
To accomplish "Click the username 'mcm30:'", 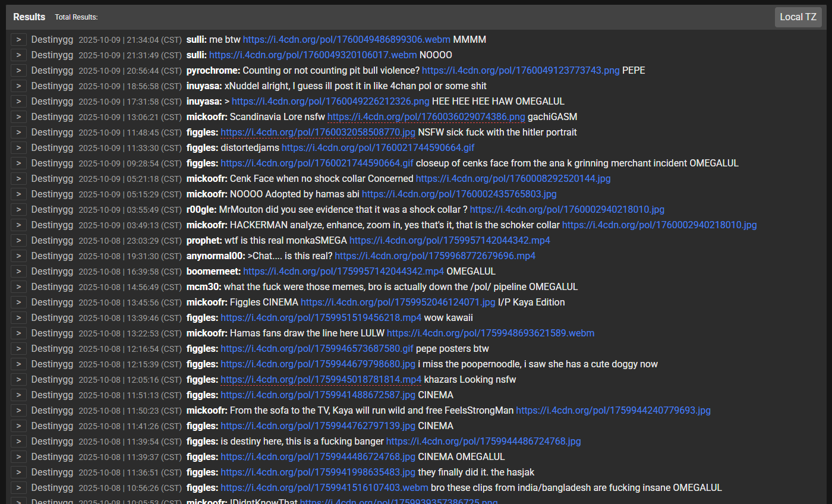I will [203, 286].
